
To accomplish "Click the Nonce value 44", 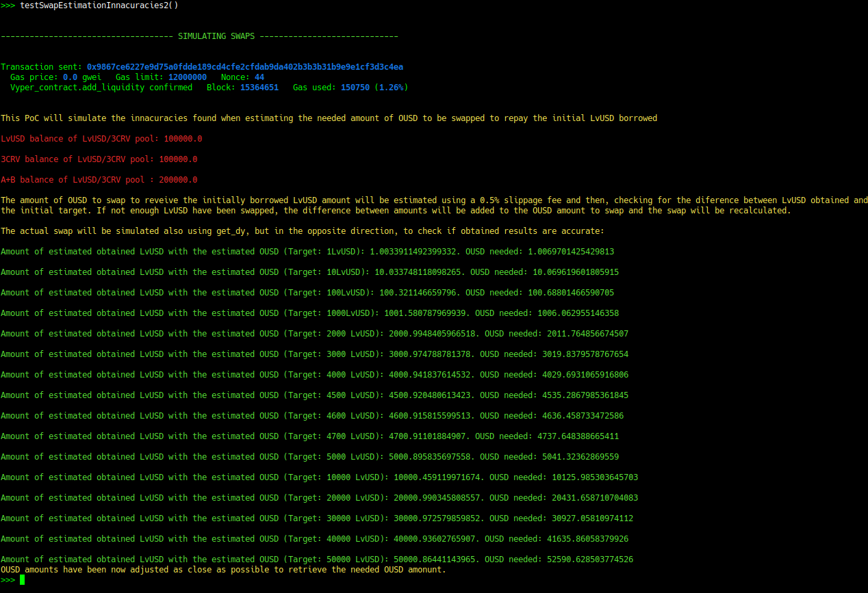I will 259,77.
